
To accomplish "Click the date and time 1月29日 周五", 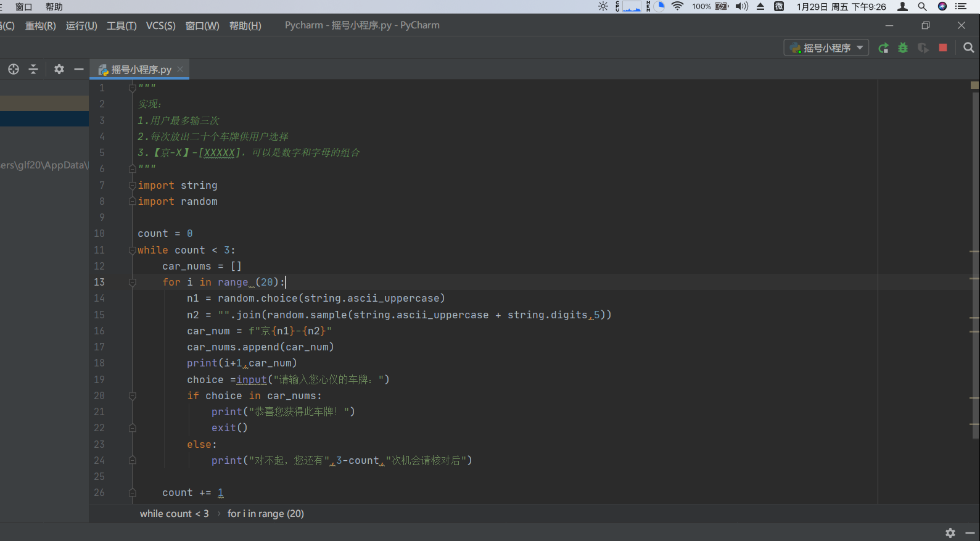I will (x=841, y=6).
